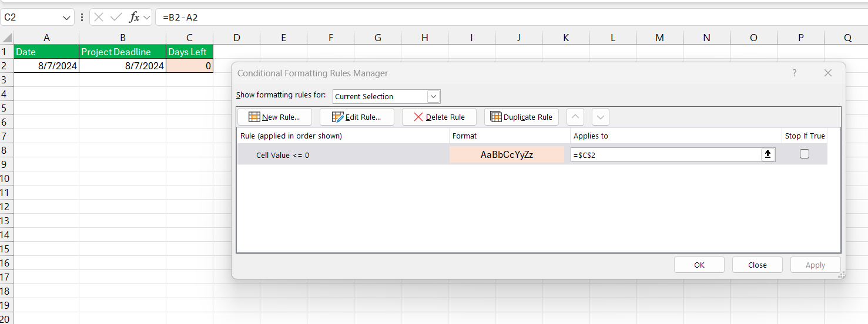This screenshot has width=868, height=324.
Task: Select row 2 header
Action: pos(6,66)
